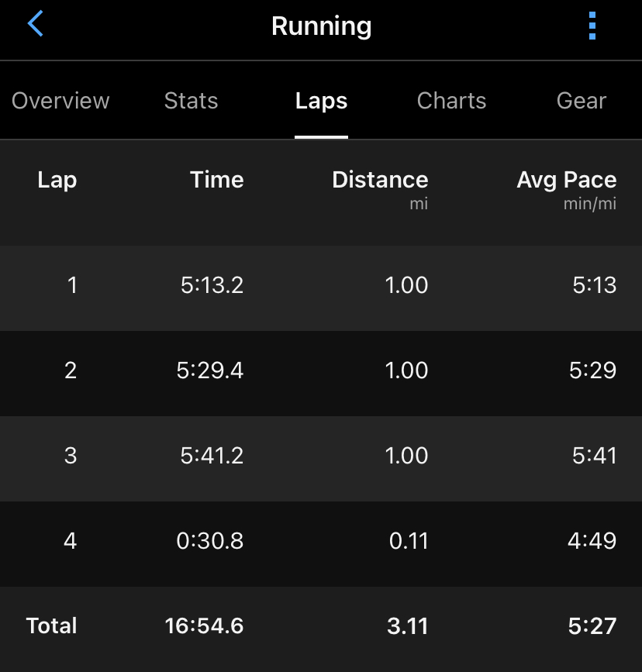Image resolution: width=642 pixels, height=672 pixels.
Task: Tap the Time column header
Action: [216, 180]
